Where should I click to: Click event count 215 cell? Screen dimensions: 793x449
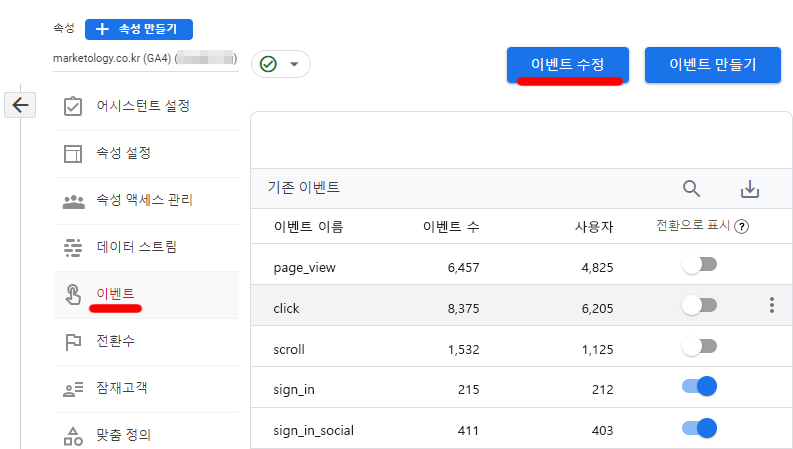[469, 390]
